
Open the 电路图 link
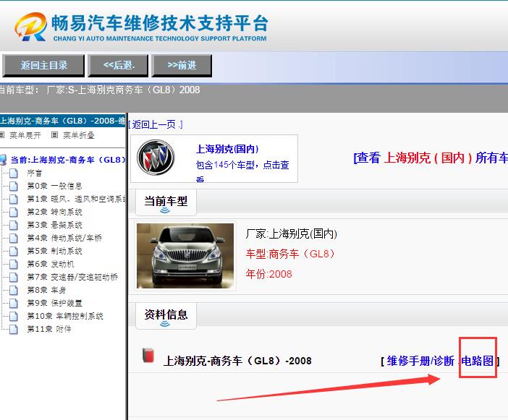(x=477, y=361)
